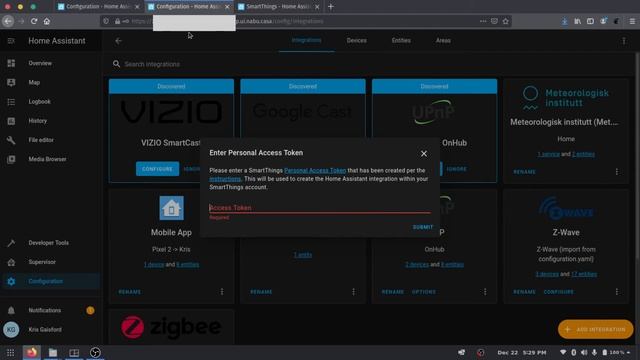Open OPTIONS for the OnHub UPnP card
The image size is (640, 360).
424,292
